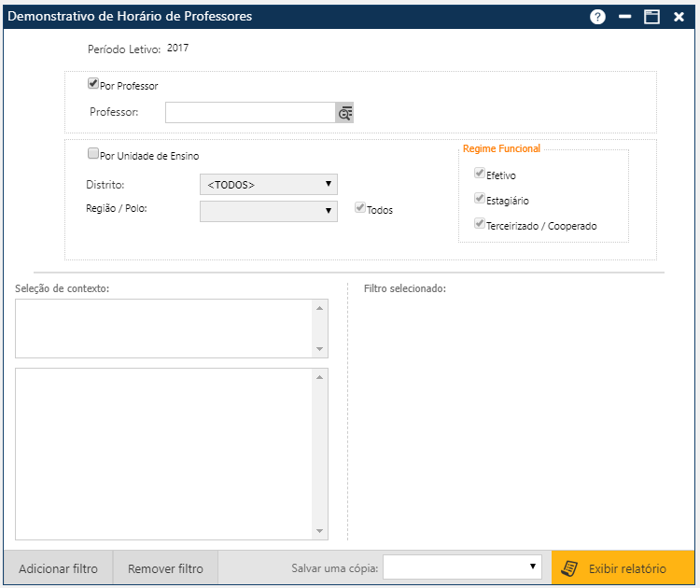700x588 pixels.
Task: Toggle the Efetivo regime checkbox
Action: [x=480, y=174]
